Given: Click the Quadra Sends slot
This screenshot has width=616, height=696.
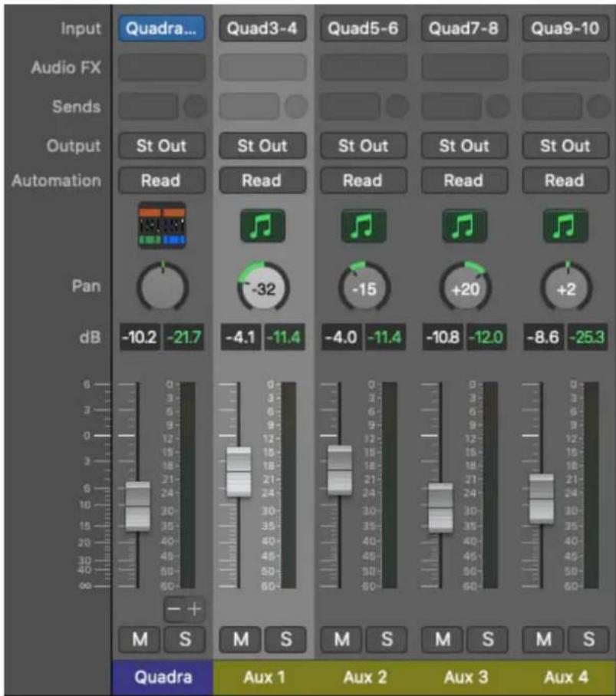Looking at the screenshot, I should (148, 107).
